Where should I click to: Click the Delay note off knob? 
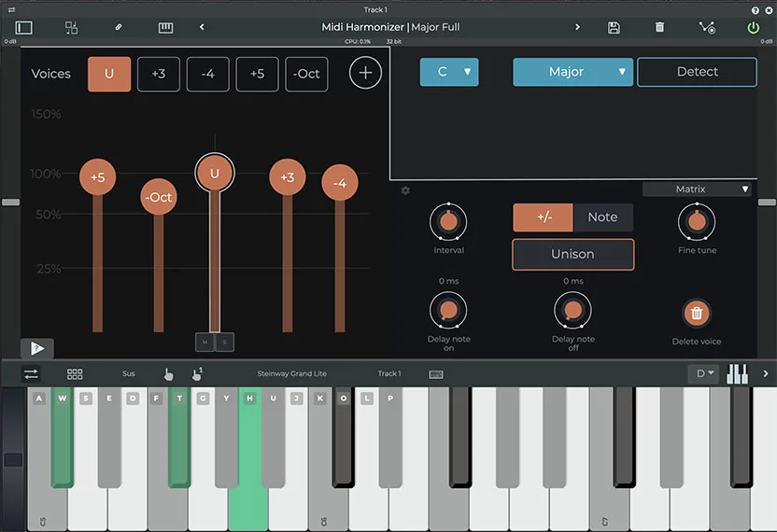572,311
